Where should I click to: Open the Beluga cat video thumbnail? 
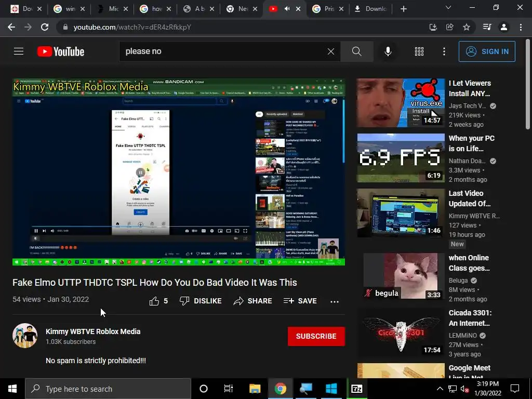pyautogui.click(x=401, y=276)
